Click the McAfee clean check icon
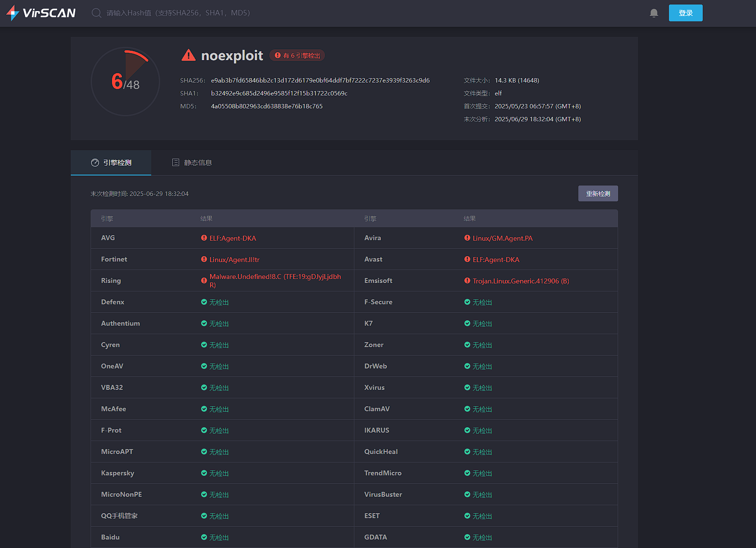The height and width of the screenshot is (548, 756). [x=204, y=409]
